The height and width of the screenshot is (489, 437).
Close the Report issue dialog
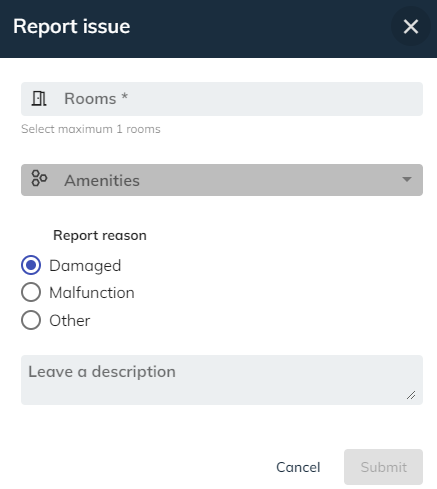(x=411, y=26)
